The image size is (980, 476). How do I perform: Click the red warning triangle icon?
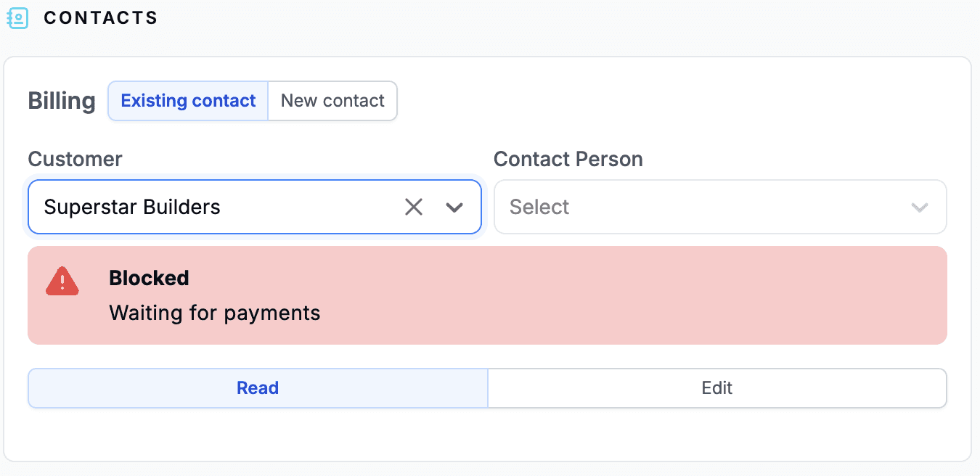pos(62,281)
